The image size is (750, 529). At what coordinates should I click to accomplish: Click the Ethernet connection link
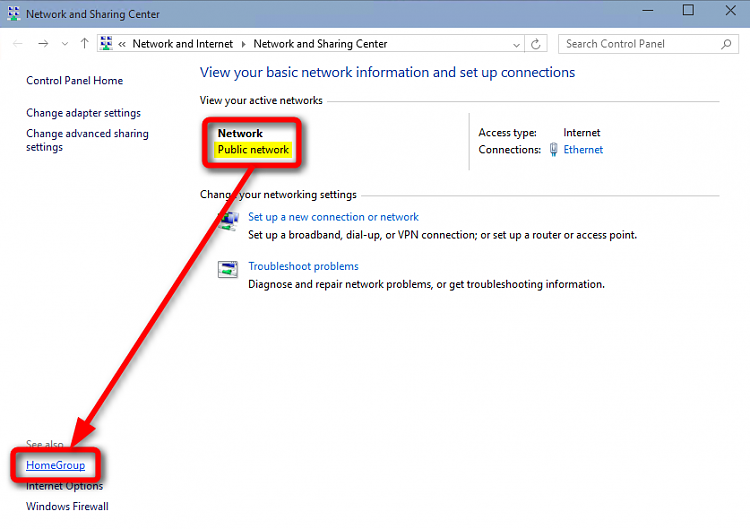[583, 150]
